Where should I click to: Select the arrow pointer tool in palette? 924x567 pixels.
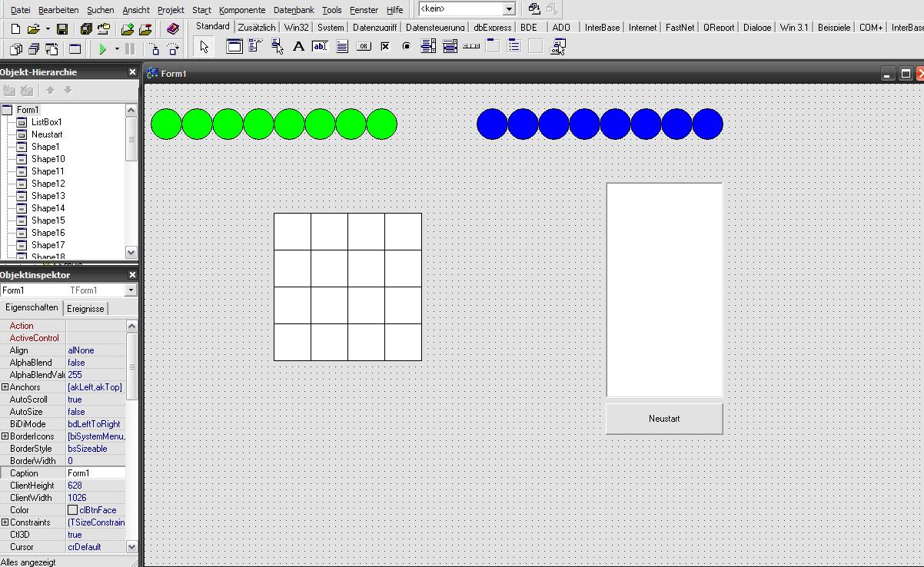coord(204,47)
